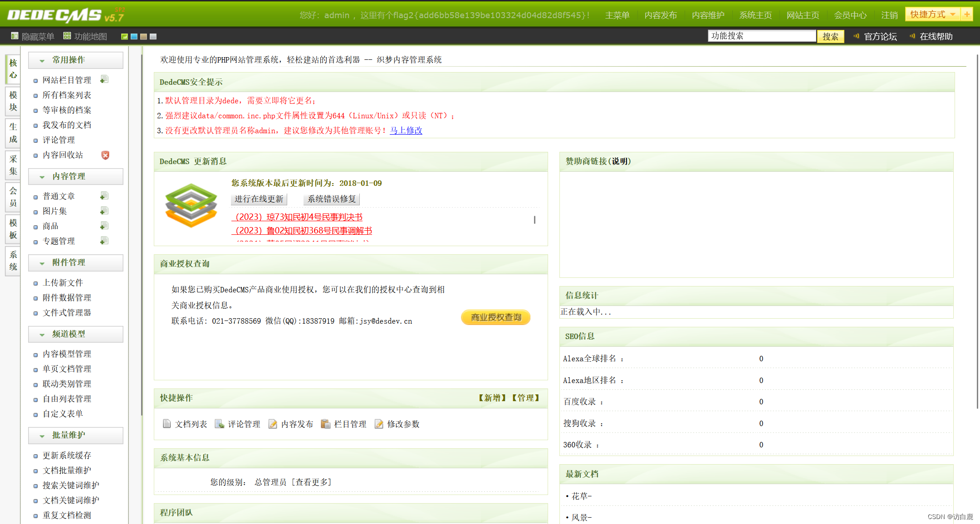The width and height of the screenshot is (980, 524).
Task: Collapse the 常用操作 section
Action: (x=43, y=59)
